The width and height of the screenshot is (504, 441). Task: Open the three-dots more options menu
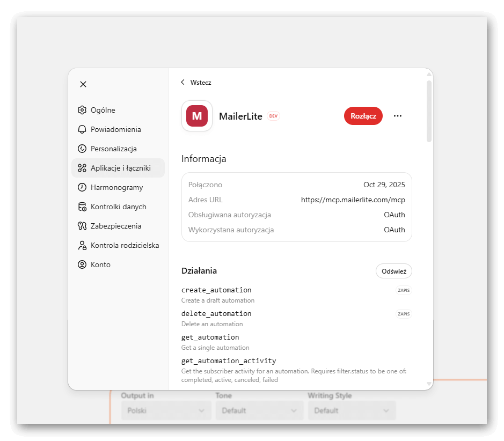coord(398,116)
